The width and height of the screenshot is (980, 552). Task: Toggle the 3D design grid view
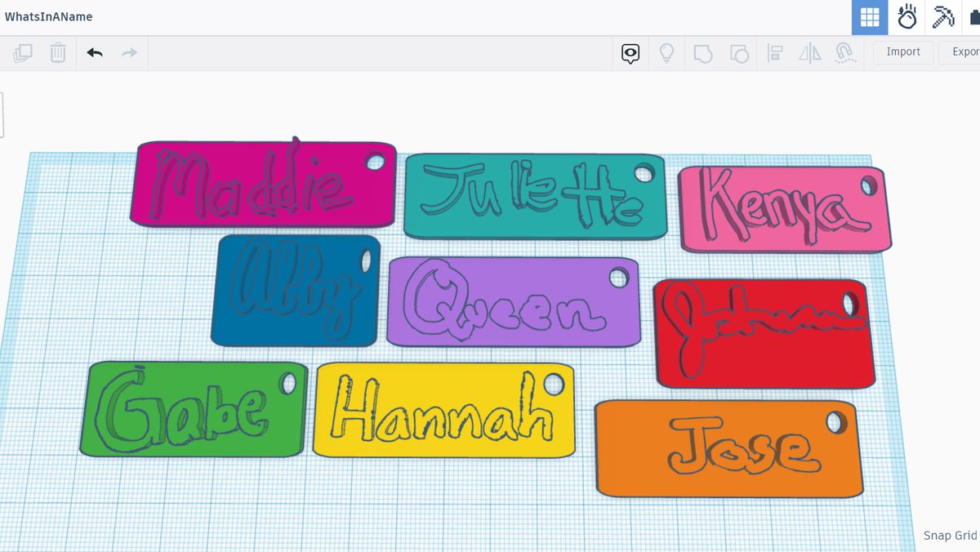pos(871,17)
